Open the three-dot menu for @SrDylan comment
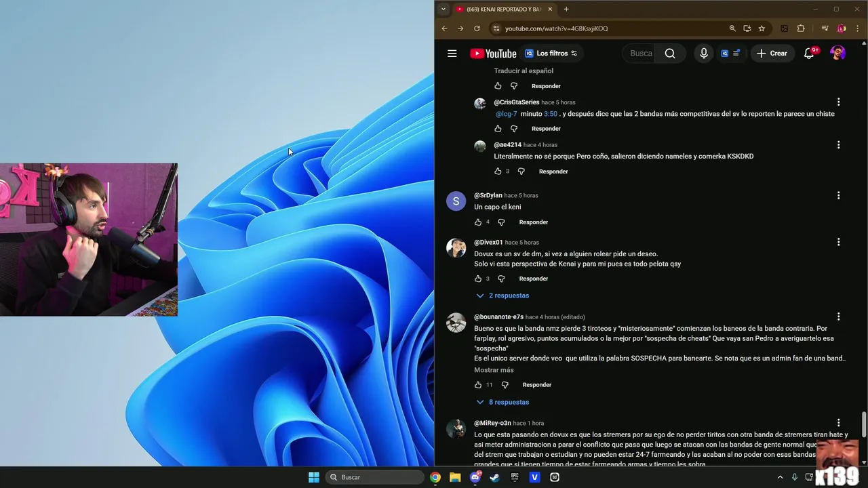Screen dimensions: 868x488 (838, 195)
